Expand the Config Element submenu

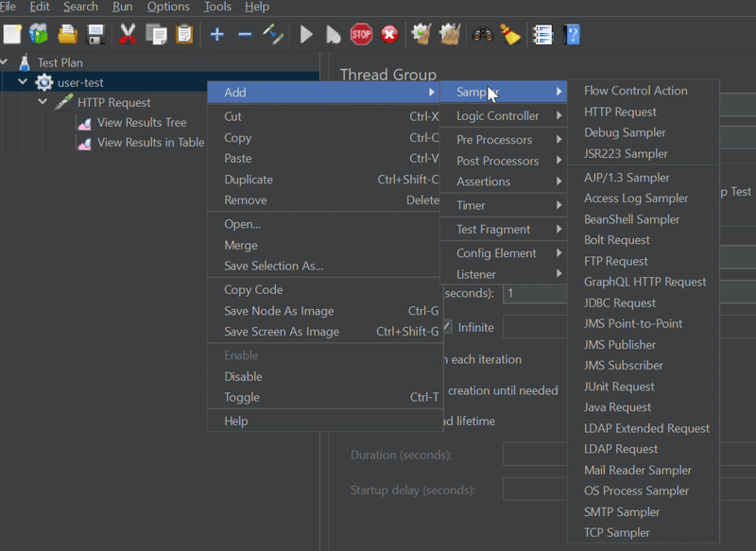point(504,253)
